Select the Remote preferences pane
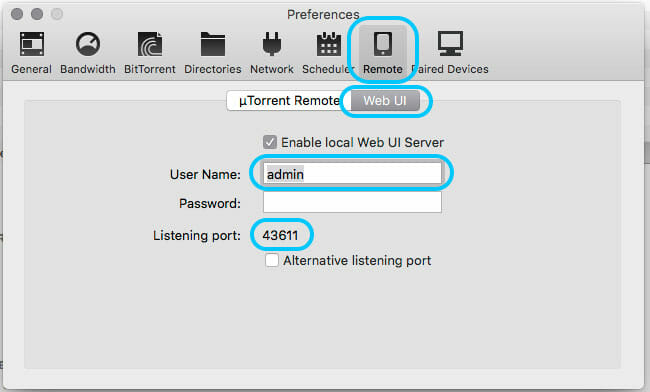Image resolution: width=650 pixels, height=392 pixels. click(383, 52)
